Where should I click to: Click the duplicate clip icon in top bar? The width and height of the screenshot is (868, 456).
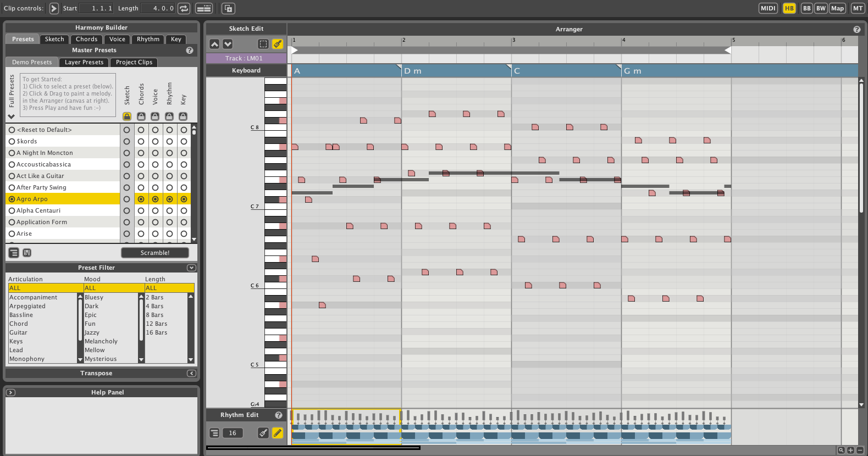[228, 8]
